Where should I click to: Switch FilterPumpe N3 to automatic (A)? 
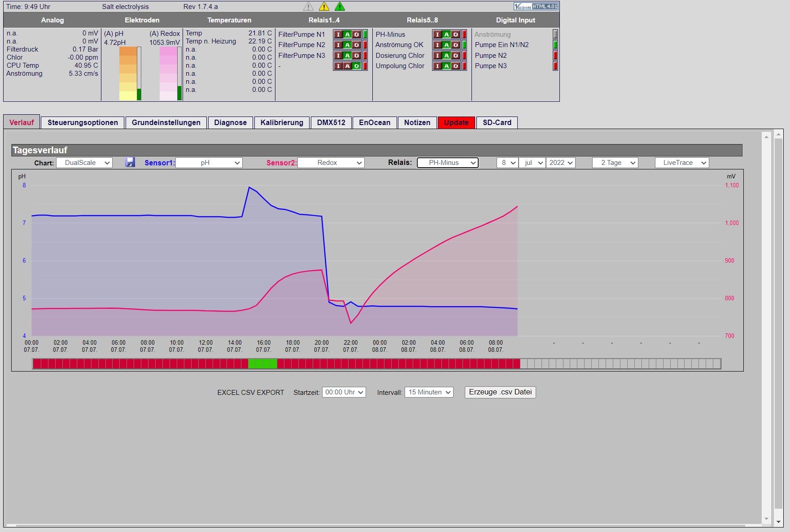pos(347,56)
